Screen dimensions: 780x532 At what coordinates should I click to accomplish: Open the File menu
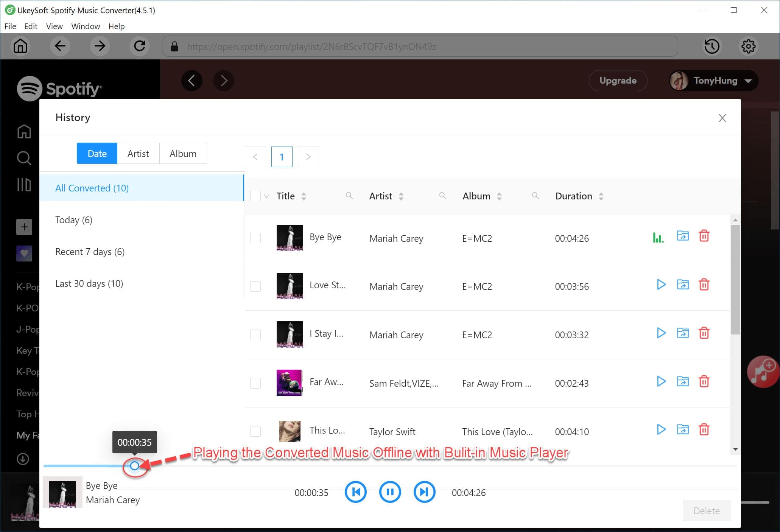[10, 26]
